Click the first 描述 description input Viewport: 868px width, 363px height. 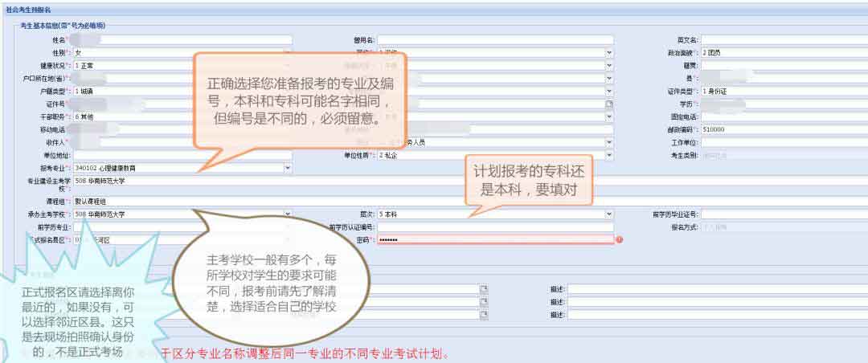(715, 289)
